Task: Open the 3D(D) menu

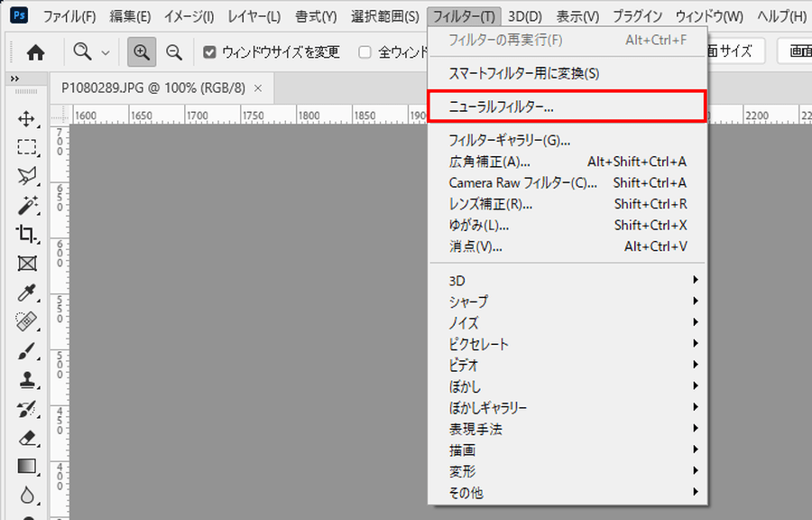Action: pyautogui.click(x=525, y=16)
